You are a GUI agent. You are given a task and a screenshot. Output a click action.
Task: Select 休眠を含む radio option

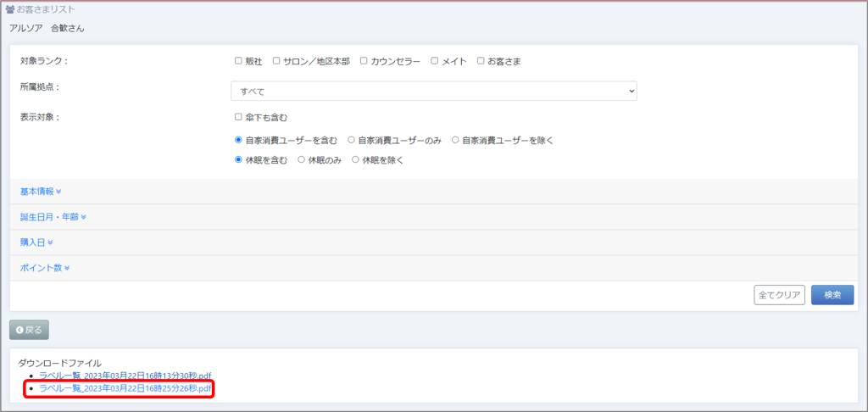(239, 159)
